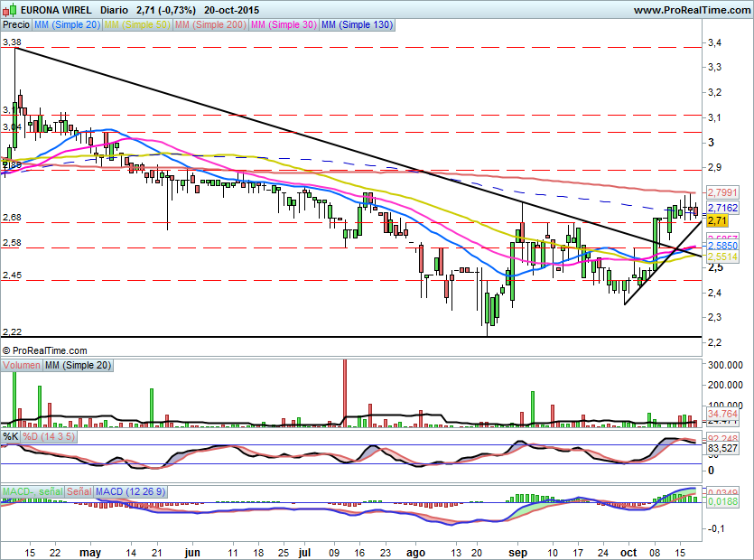
Task: Click the jul label on time axis
Action: pos(304,552)
